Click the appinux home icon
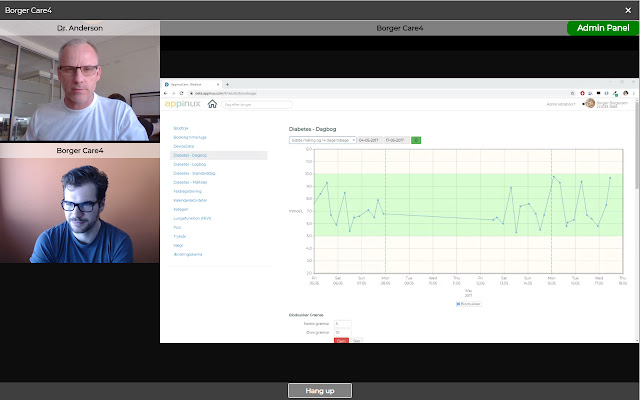 pos(212,104)
